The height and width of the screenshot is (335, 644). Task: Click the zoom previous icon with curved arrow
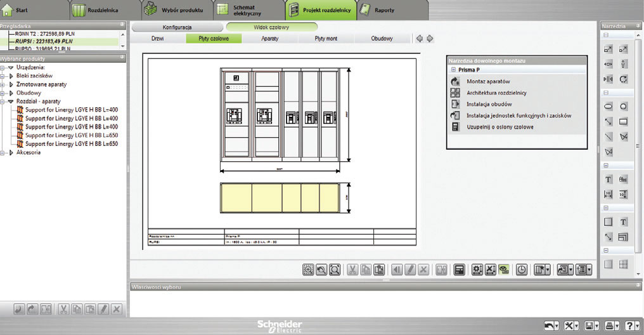tap(321, 270)
